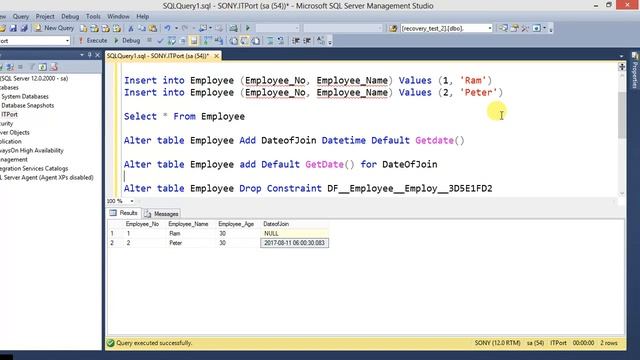Select the Server Objects node
Viewport: 640px width, 360px height.
[x=15, y=132]
